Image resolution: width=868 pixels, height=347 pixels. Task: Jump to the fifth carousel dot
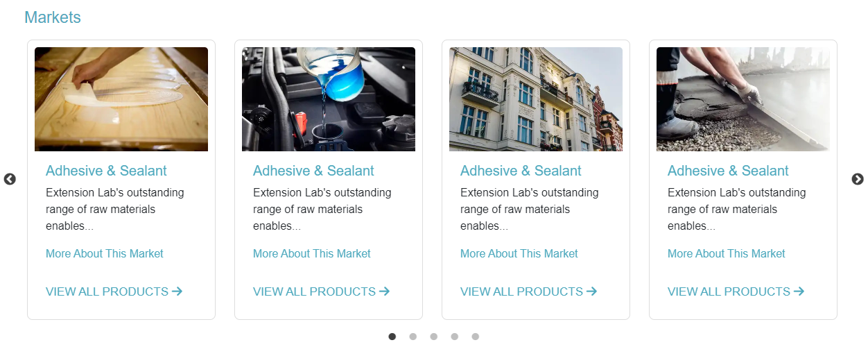click(476, 337)
